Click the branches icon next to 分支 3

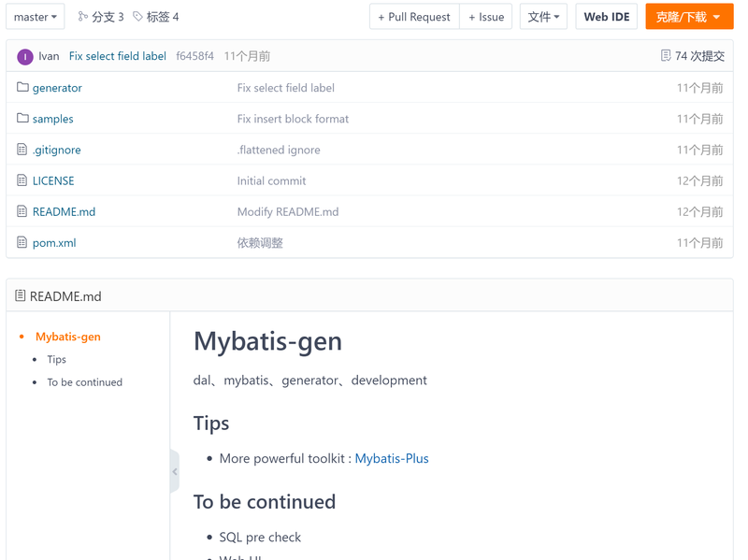(83, 17)
